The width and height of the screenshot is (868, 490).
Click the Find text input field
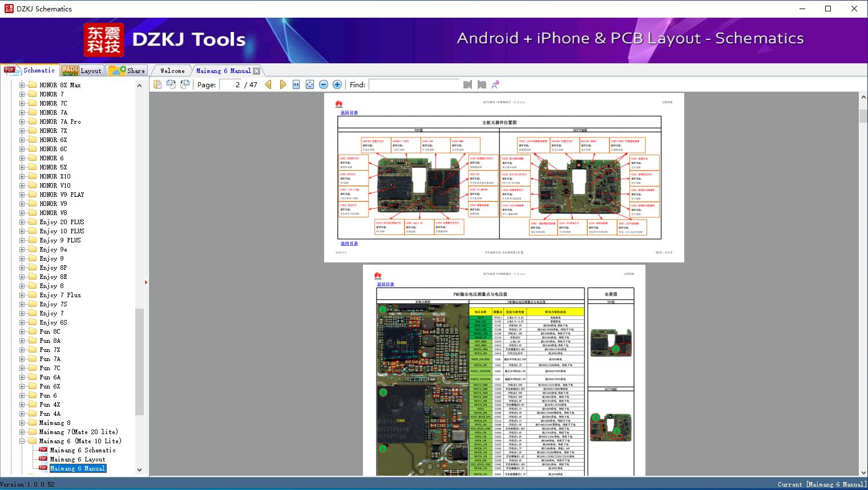click(x=414, y=84)
